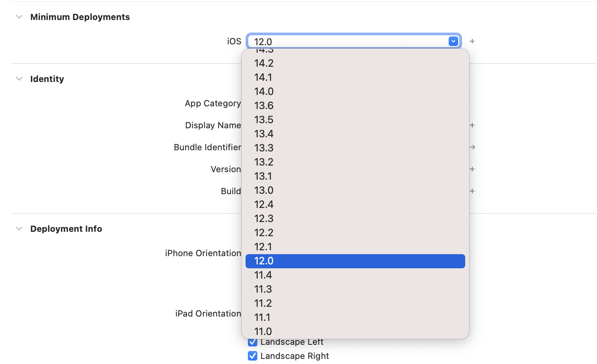This screenshot has height=364, width=597.
Task: Select 14.0 deployment target option
Action: click(x=264, y=91)
